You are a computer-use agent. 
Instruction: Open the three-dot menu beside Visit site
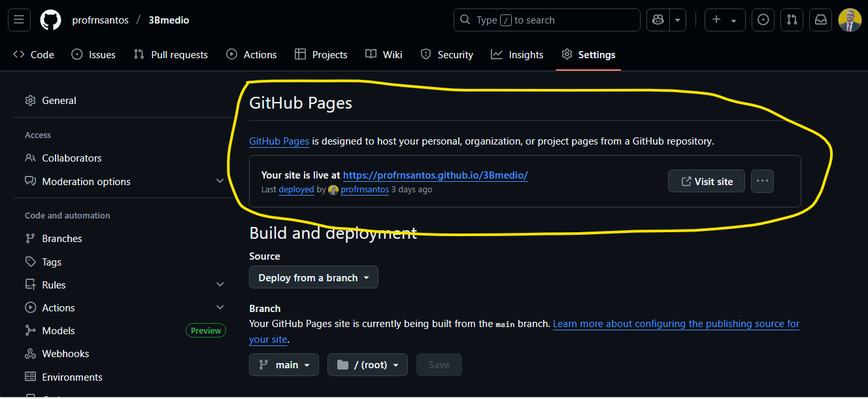[x=763, y=181]
